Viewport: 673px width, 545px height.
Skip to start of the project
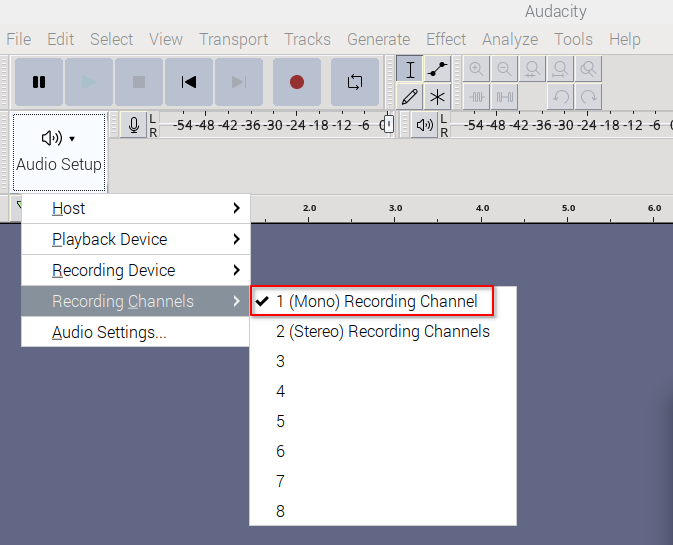pyautogui.click(x=189, y=82)
